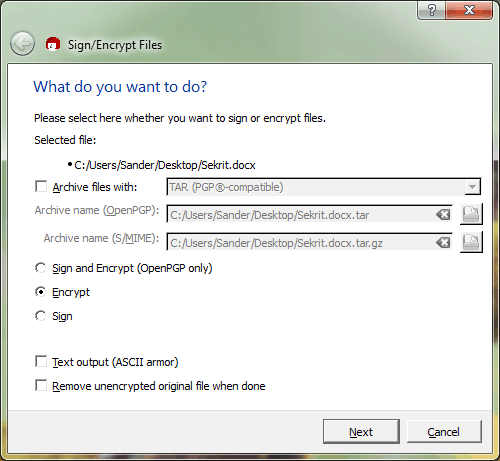Viewport: 500px width, 461px height.
Task: Browse for OpenPGP archive file location
Action: pyautogui.click(x=471, y=214)
